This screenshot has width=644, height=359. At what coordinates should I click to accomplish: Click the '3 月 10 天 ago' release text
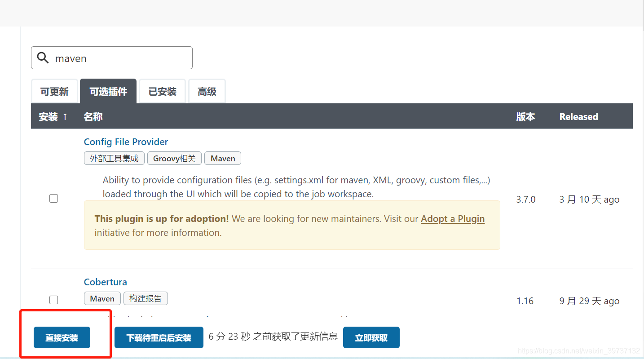pyautogui.click(x=589, y=199)
